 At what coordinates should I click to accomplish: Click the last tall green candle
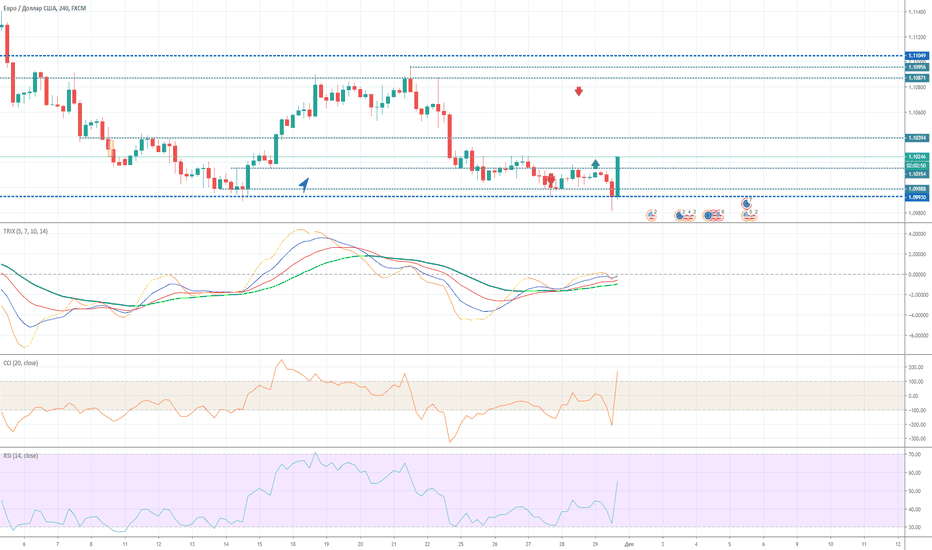(618, 177)
